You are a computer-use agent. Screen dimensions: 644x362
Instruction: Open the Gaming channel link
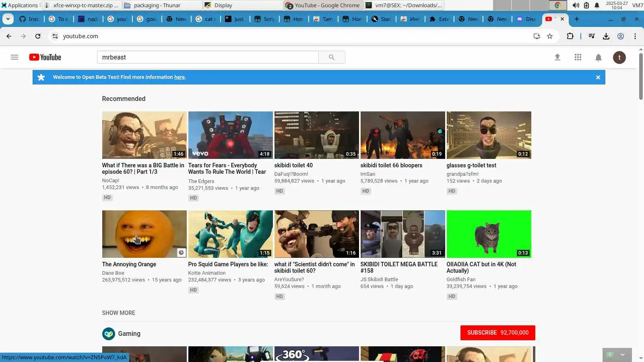129,334
